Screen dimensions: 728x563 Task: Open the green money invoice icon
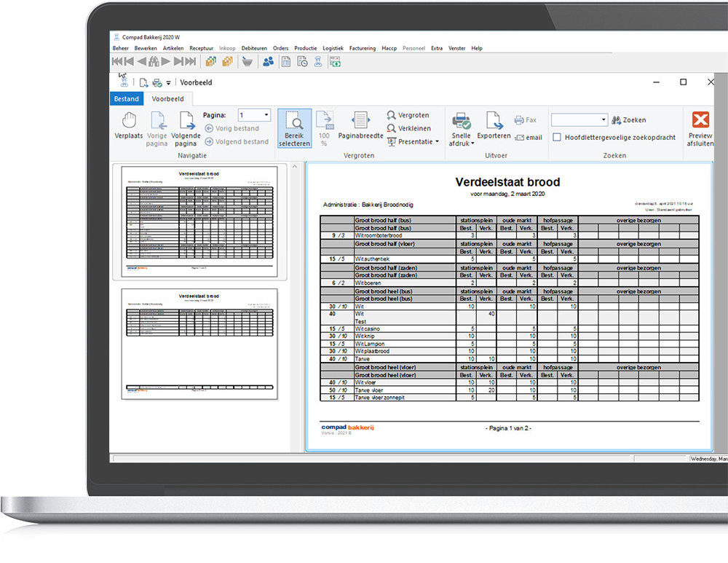(335, 61)
